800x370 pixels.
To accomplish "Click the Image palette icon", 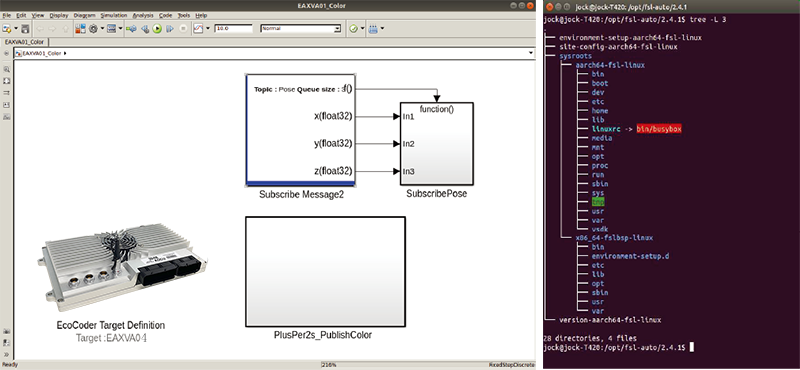I will tap(6, 117).
